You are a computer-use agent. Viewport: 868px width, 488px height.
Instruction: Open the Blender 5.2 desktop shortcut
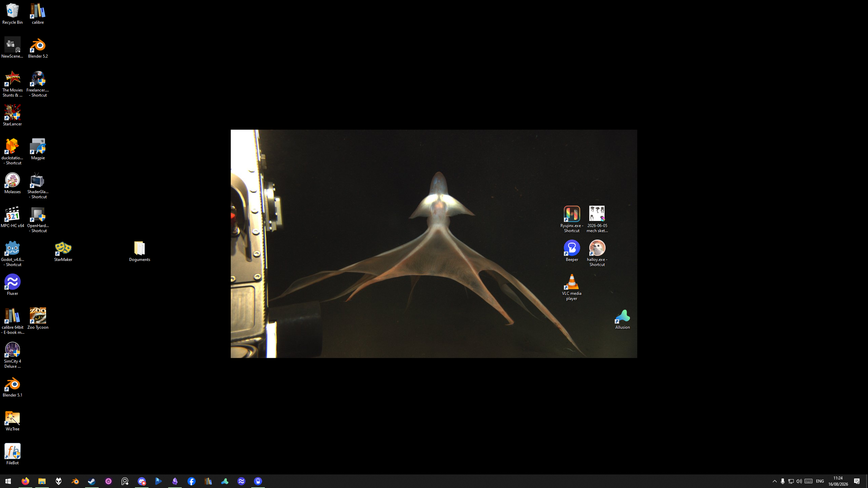tap(38, 48)
